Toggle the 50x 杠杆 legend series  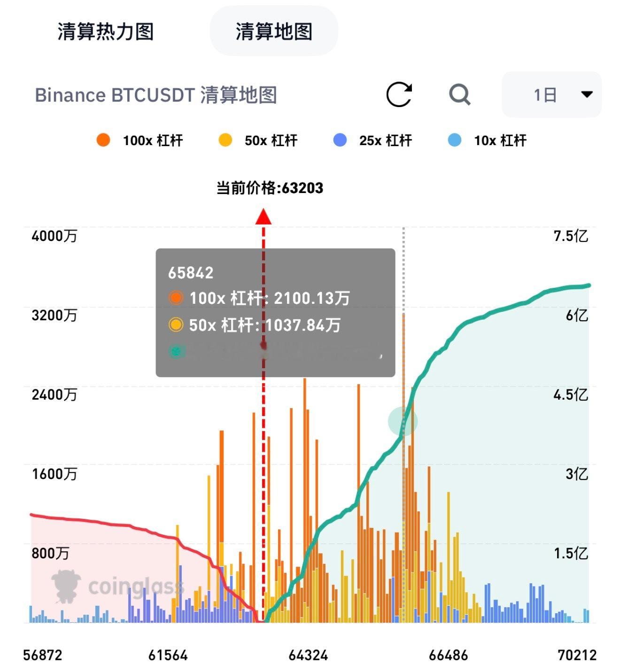[258, 140]
